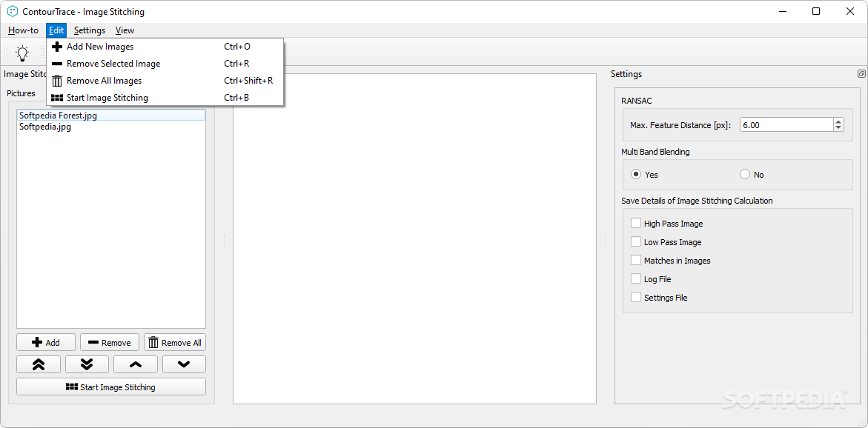Decrease Max. Feature Distance with down arrow
Viewport: 868px width, 428px height.
(838, 128)
